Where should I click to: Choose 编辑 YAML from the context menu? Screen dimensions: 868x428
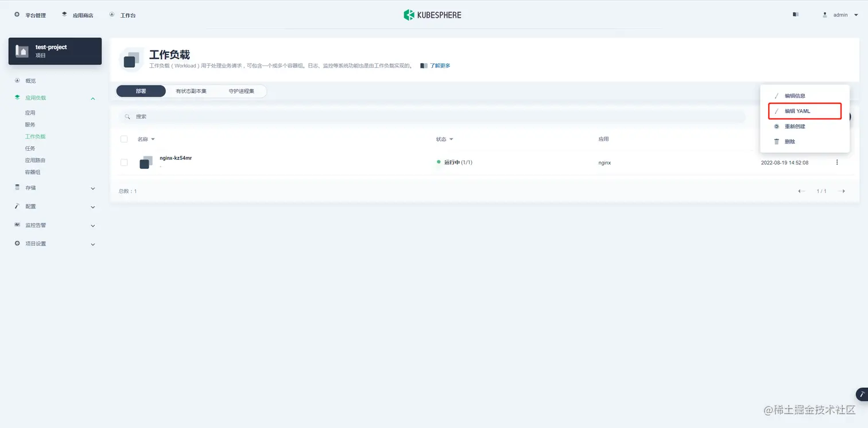coord(804,111)
